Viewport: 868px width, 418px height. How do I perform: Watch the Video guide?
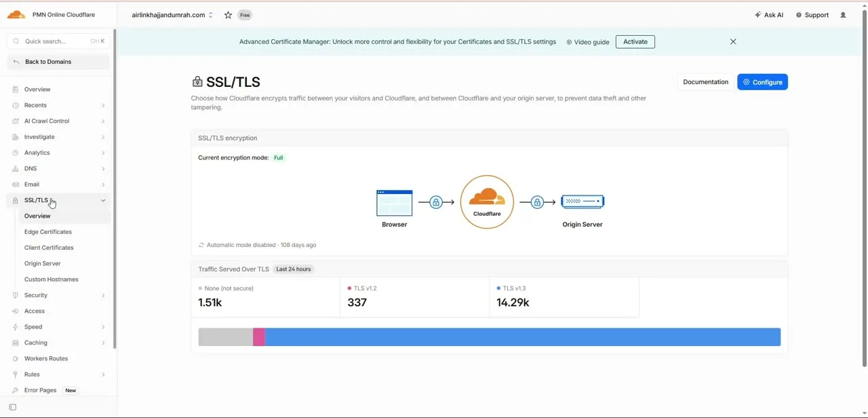click(588, 42)
